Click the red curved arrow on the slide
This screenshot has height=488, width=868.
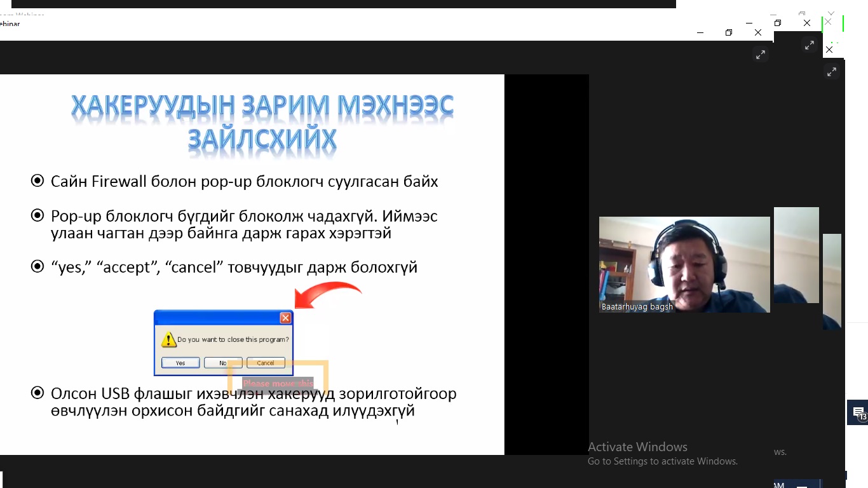tap(327, 294)
